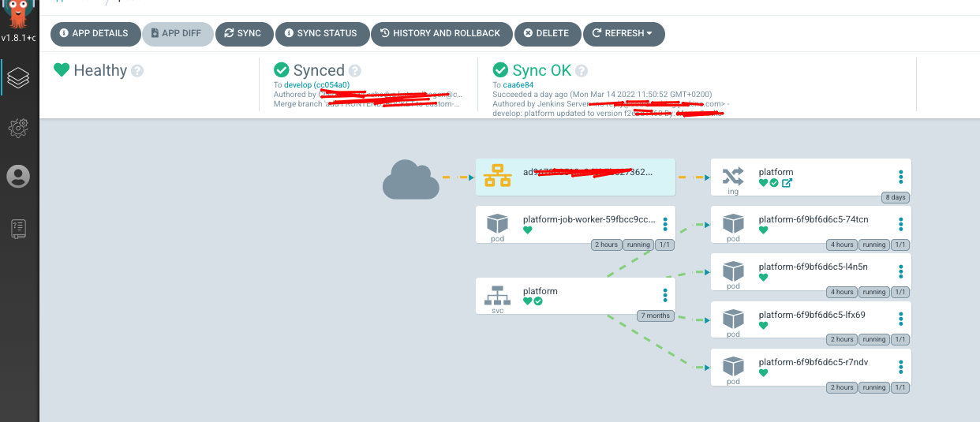Click the green check icon beside Sync OK
This screenshot has height=422, width=980.
click(500, 71)
